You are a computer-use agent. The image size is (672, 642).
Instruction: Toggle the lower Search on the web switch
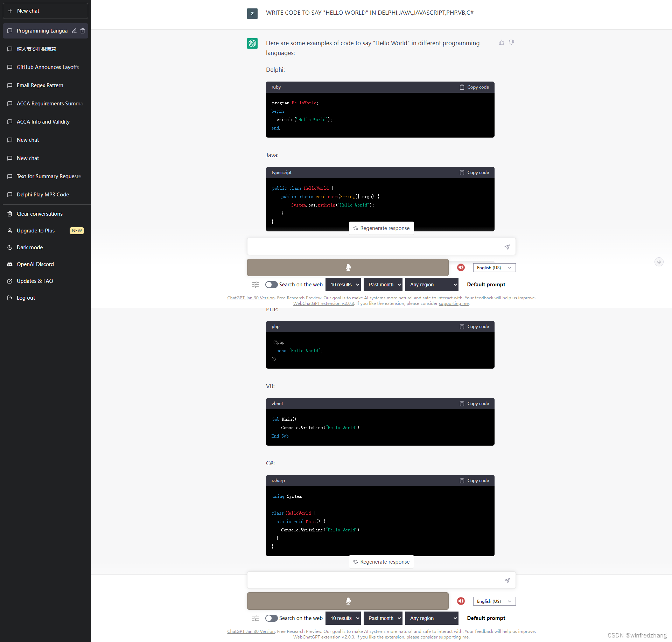tap(271, 618)
